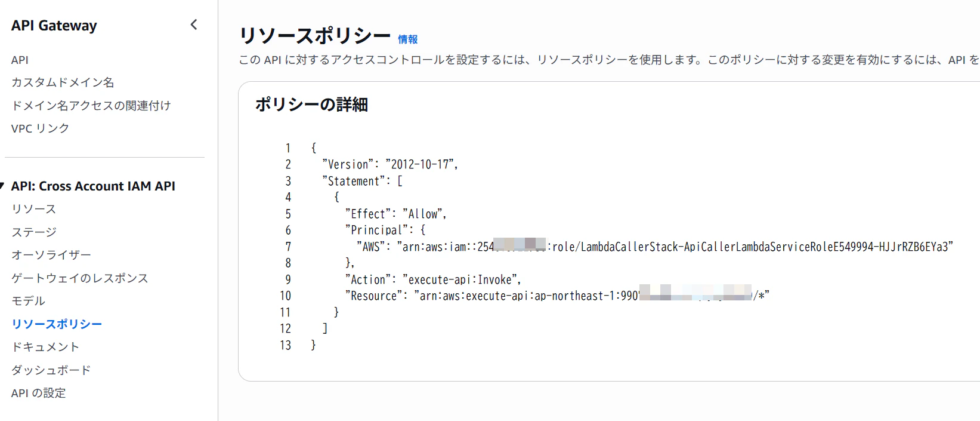Screen dimensions: 980x421
Task: Collapse the API: Cross Account IAM API section
Action: tap(2, 186)
